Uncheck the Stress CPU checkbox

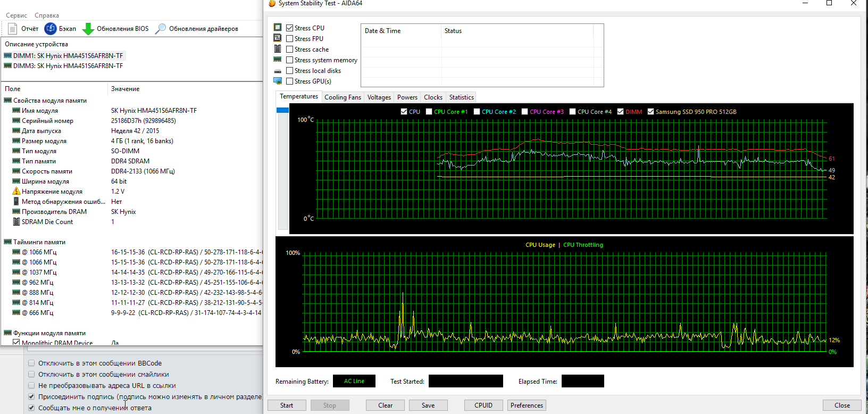tap(290, 28)
